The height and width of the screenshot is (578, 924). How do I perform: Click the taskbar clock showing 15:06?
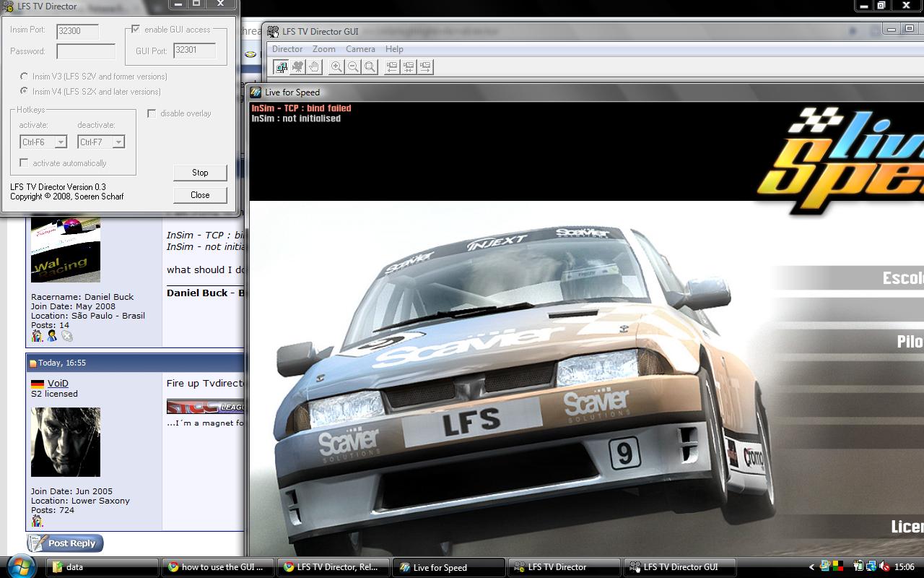[x=905, y=567]
